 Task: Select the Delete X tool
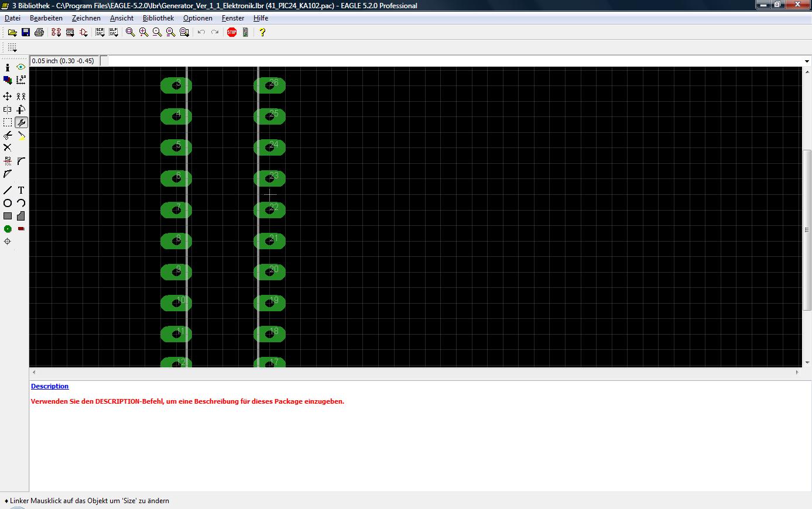coord(8,148)
